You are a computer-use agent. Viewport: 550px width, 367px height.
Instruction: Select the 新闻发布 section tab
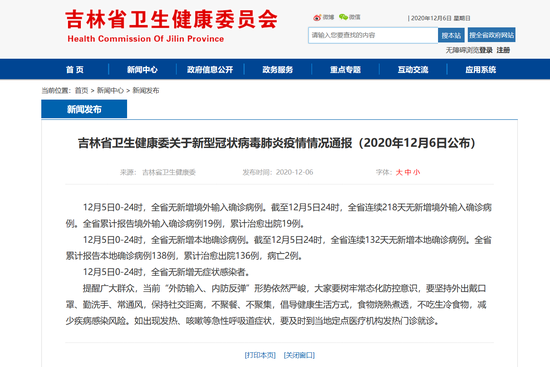(x=84, y=109)
